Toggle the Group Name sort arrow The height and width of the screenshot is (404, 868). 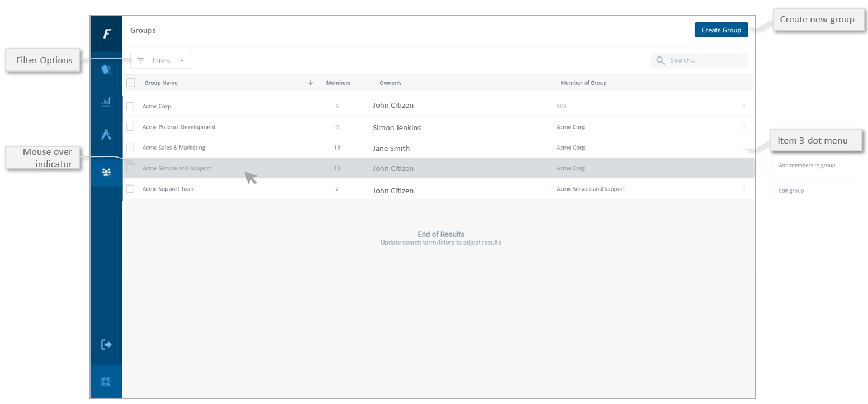[311, 83]
